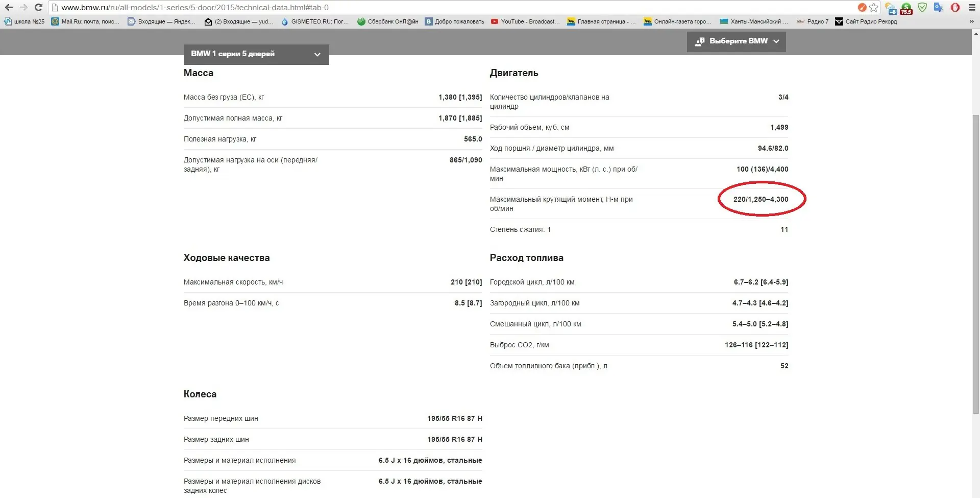Image resolution: width=980 pixels, height=498 pixels.
Task: Select the stroke/bore value 94.6/82.0
Action: pyautogui.click(x=773, y=148)
